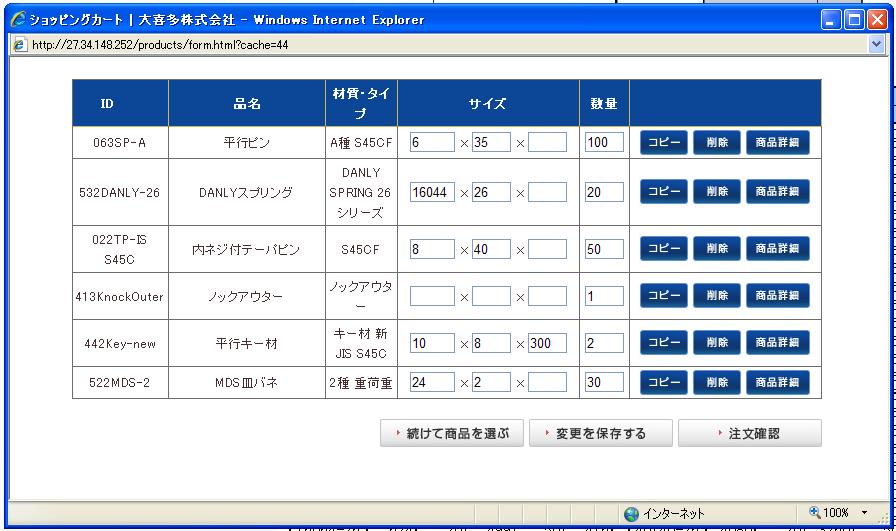Copy the 522MDS-2 row with コピー
Viewport: 896px width, 531px height.
664,382
